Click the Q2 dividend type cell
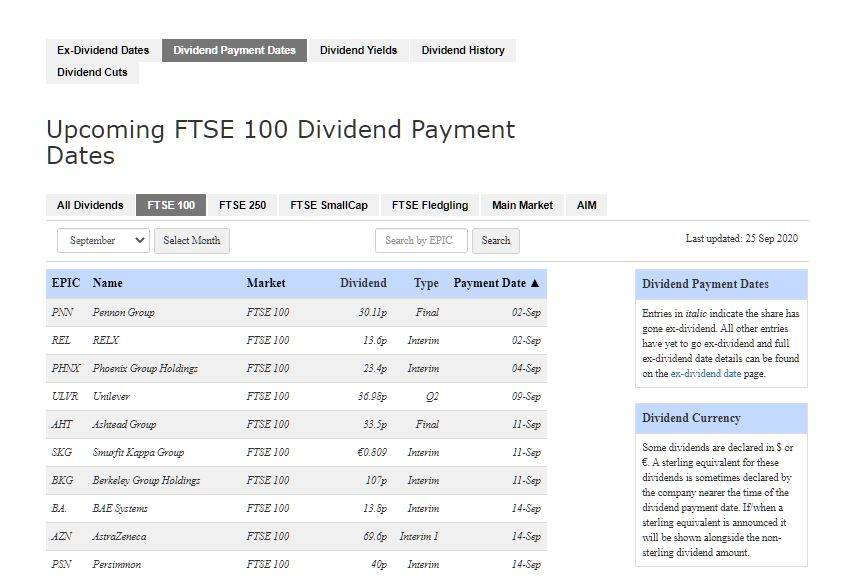This screenshot has height=577, width=857. click(x=432, y=396)
